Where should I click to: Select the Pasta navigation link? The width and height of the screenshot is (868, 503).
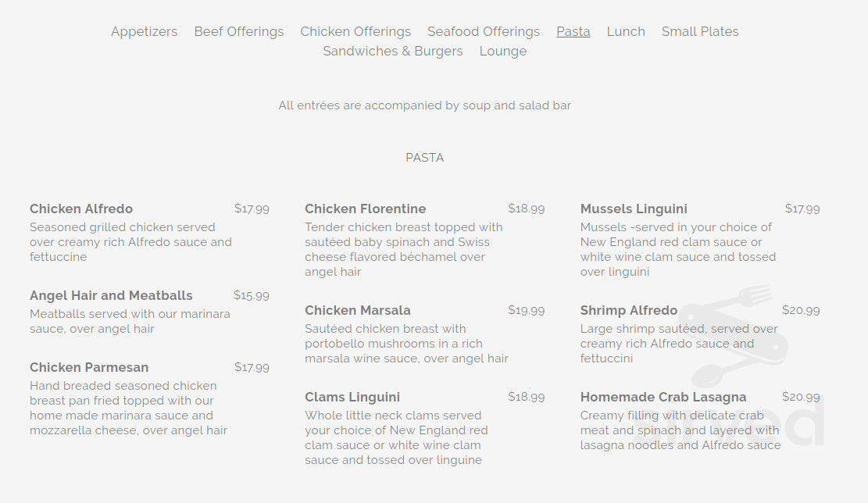(x=573, y=31)
